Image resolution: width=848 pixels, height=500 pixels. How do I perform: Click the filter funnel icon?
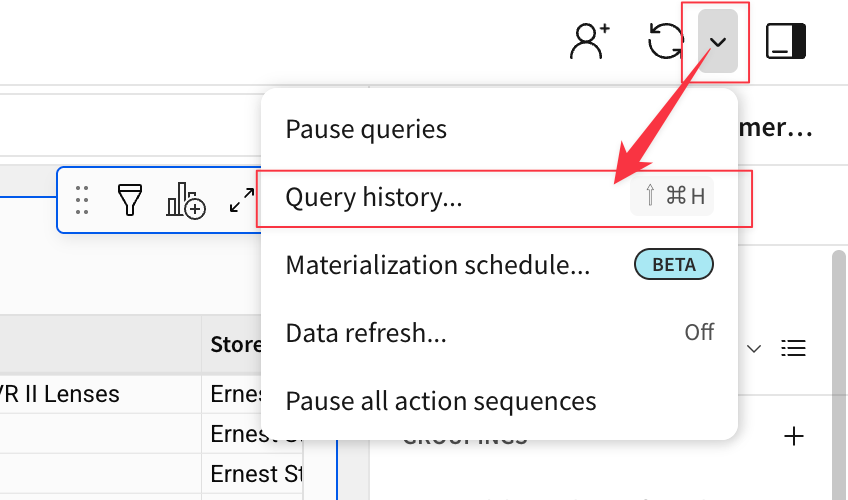coord(130,200)
